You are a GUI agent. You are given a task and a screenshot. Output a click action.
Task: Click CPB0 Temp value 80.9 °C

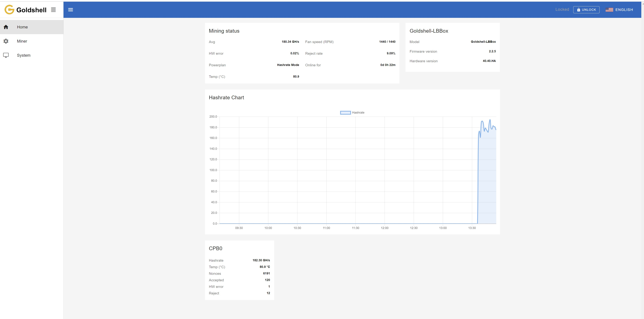pos(265,267)
